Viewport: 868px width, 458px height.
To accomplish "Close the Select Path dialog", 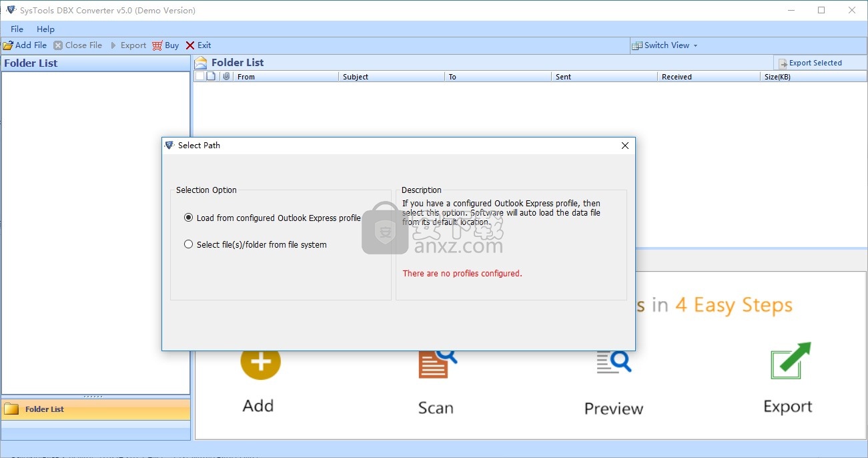I will [624, 146].
